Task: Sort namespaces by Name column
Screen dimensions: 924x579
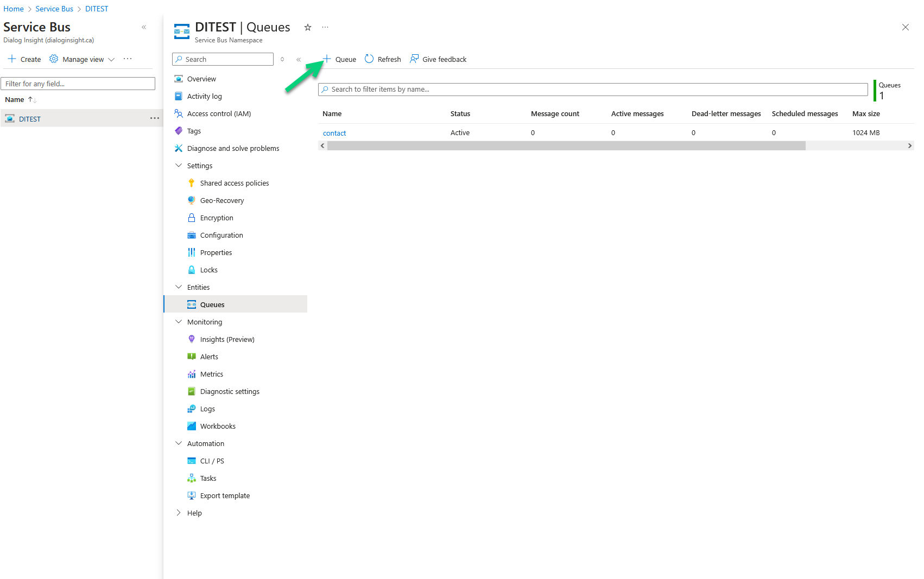Action: (20, 99)
